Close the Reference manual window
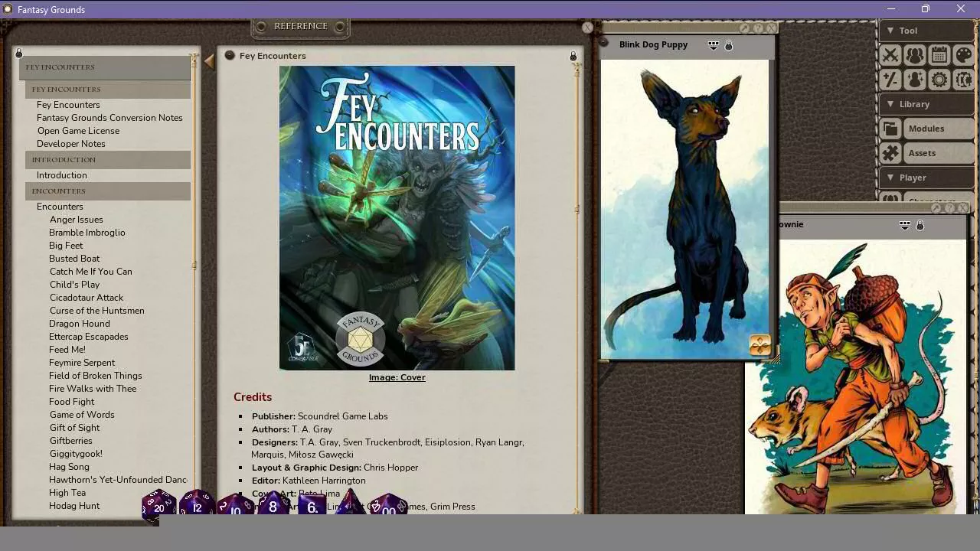The height and width of the screenshot is (551, 980). point(587,28)
